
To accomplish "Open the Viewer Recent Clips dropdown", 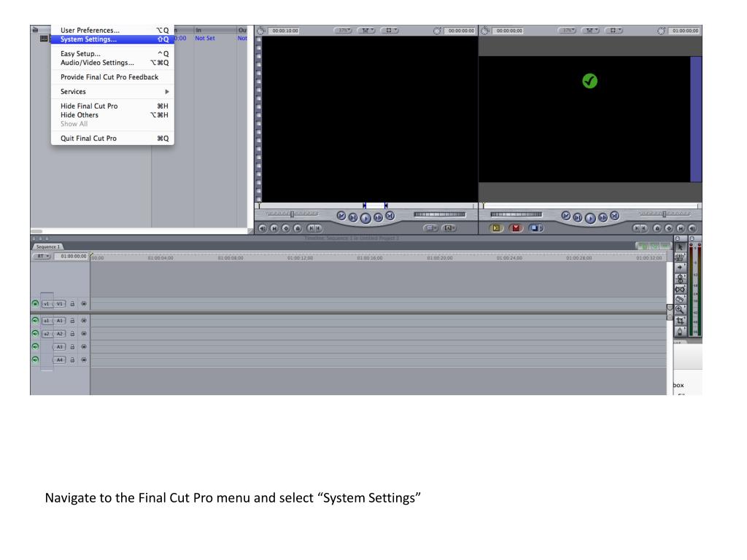I will pyautogui.click(x=430, y=228).
